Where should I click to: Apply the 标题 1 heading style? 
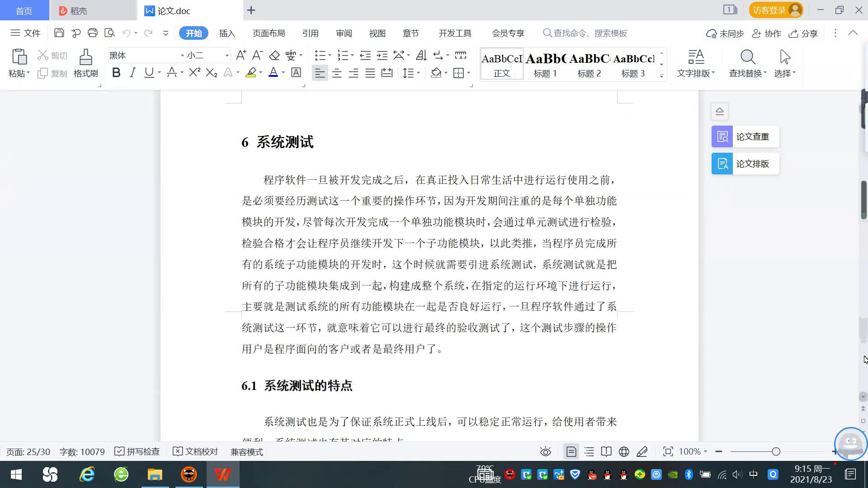coord(545,65)
